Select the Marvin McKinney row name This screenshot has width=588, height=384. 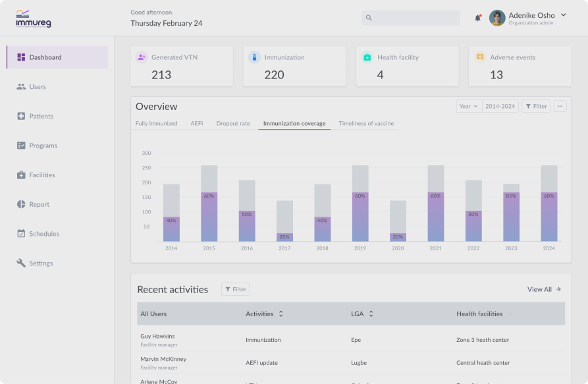pos(163,359)
